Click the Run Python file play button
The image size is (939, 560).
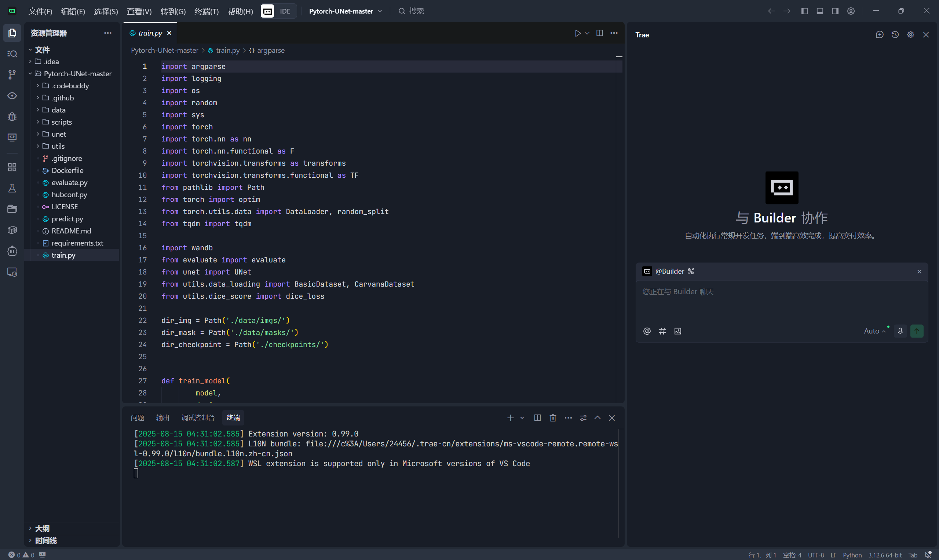click(577, 33)
